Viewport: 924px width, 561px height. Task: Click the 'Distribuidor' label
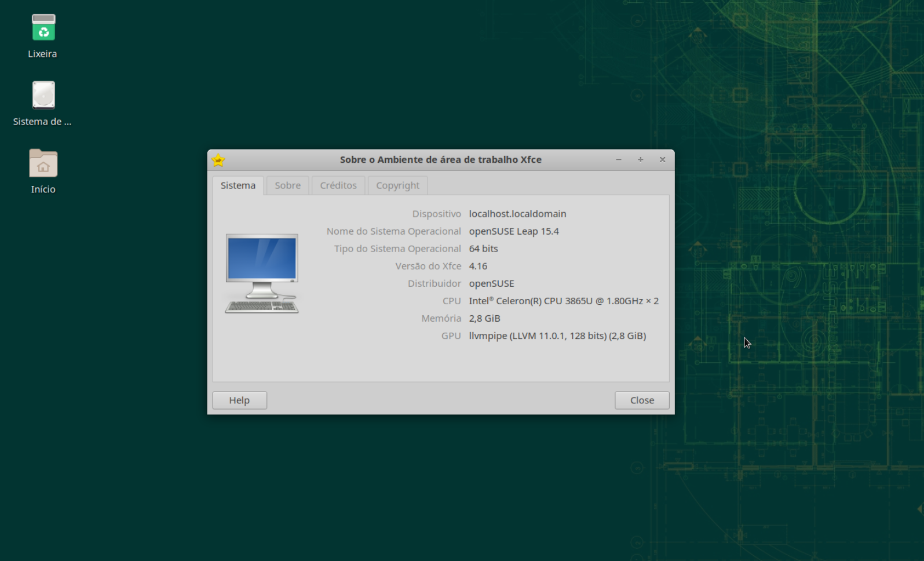coord(434,283)
